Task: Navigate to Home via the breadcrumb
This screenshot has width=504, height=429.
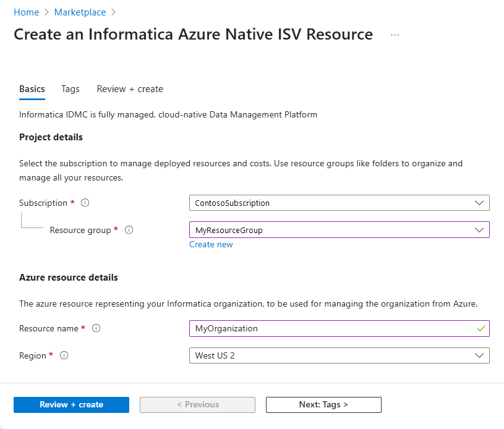Action: coord(26,12)
